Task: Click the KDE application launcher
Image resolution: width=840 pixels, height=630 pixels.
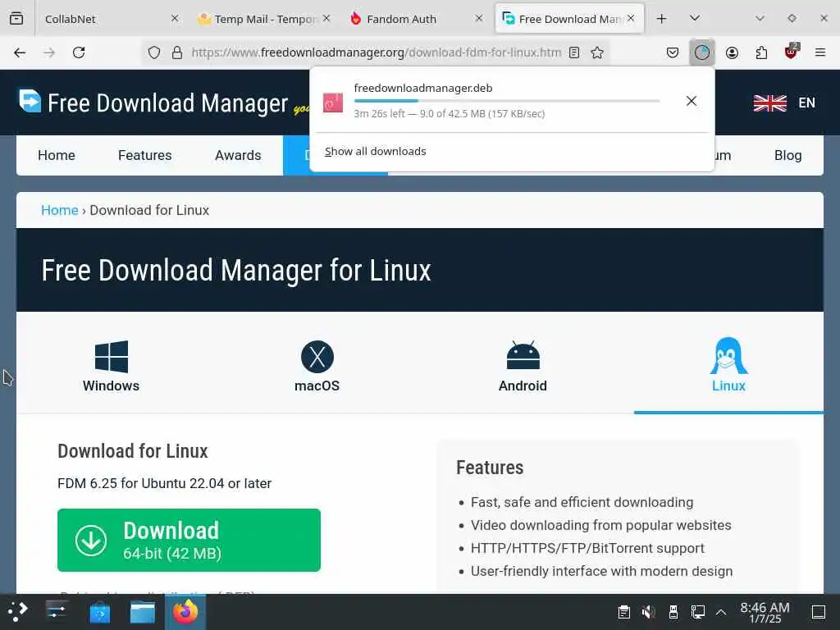Action: click(18, 612)
